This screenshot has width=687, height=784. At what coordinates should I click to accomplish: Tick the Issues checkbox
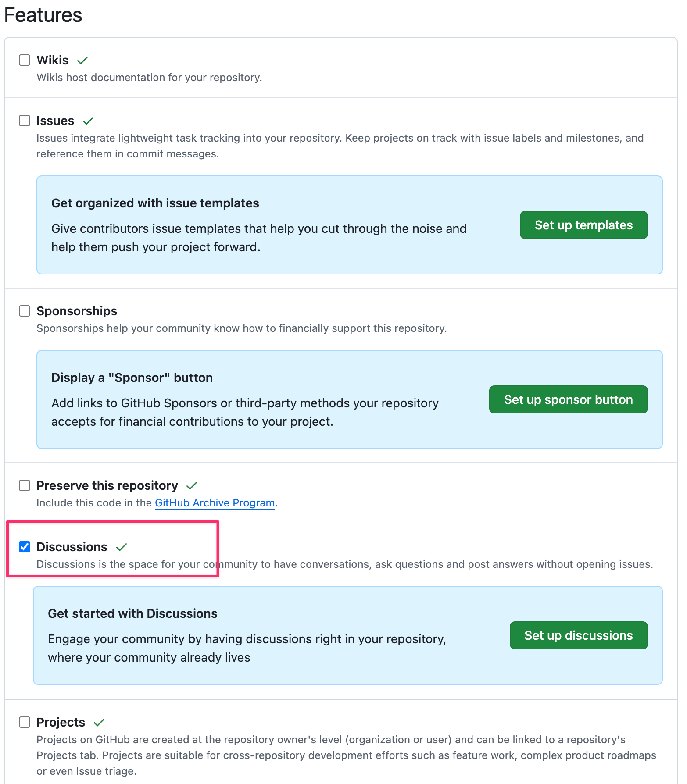[x=25, y=121]
